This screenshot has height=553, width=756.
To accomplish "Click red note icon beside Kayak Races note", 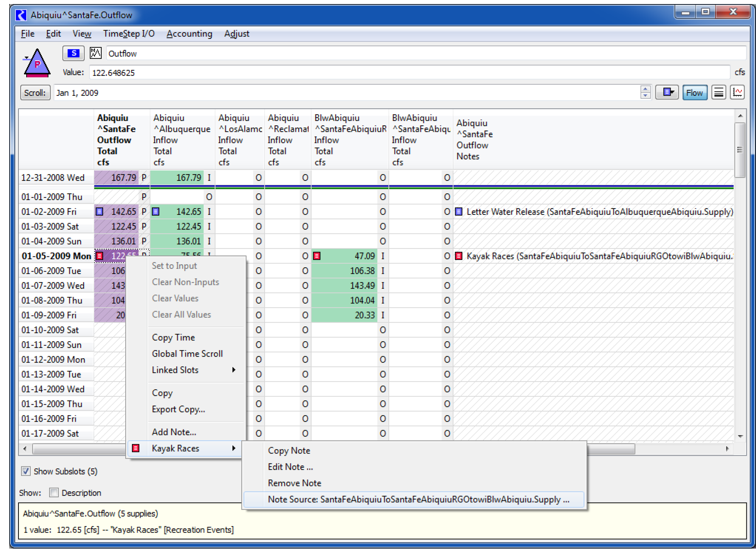I will (x=459, y=256).
